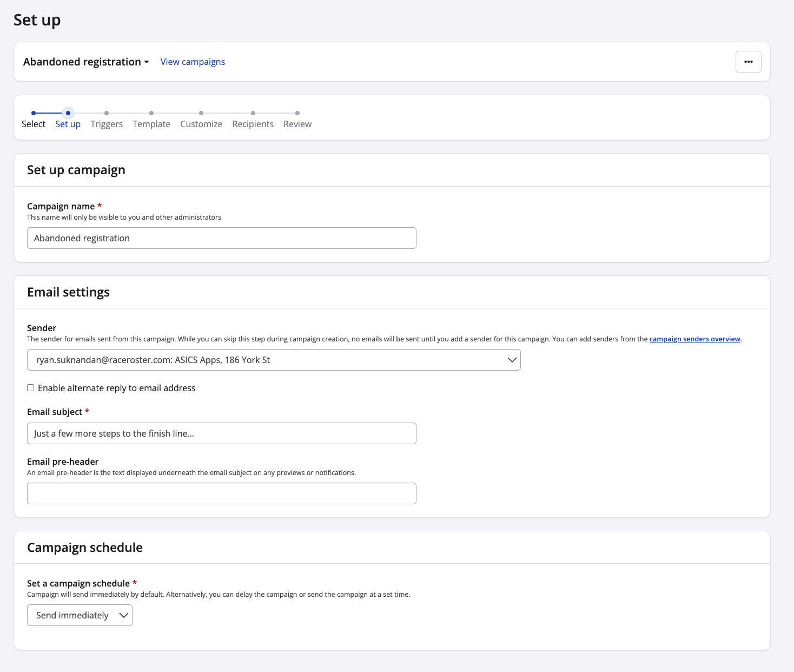Click the Email settings heading
This screenshot has height=672, width=794.
click(x=68, y=292)
